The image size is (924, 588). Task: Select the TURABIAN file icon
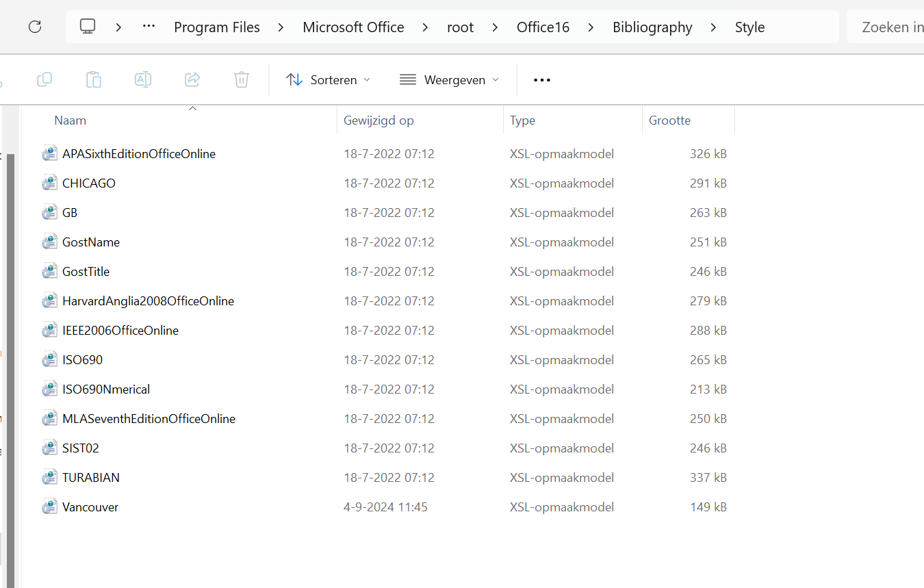pos(49,478)
